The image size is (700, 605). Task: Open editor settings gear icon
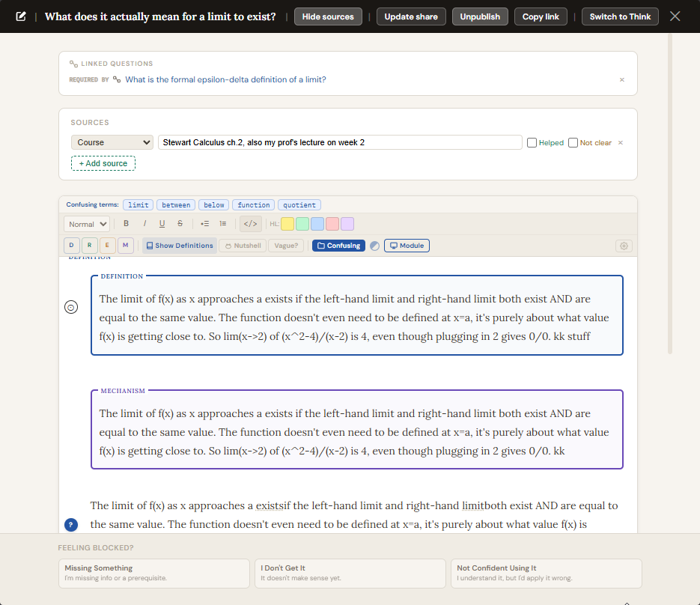click(624, 246)
